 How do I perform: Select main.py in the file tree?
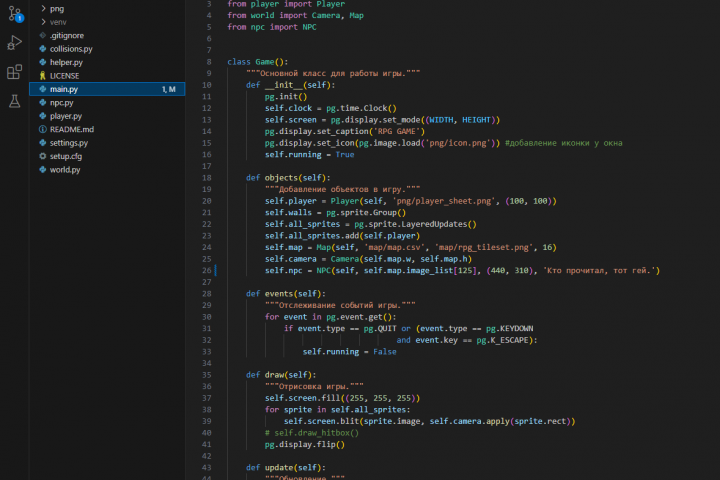(107, 89)
